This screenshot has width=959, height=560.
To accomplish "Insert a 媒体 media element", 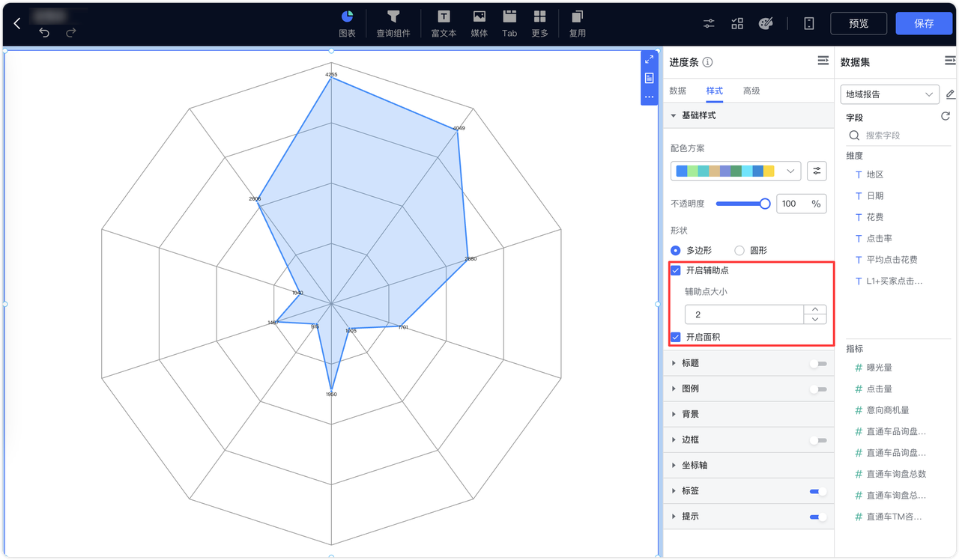I will (479, 24).
